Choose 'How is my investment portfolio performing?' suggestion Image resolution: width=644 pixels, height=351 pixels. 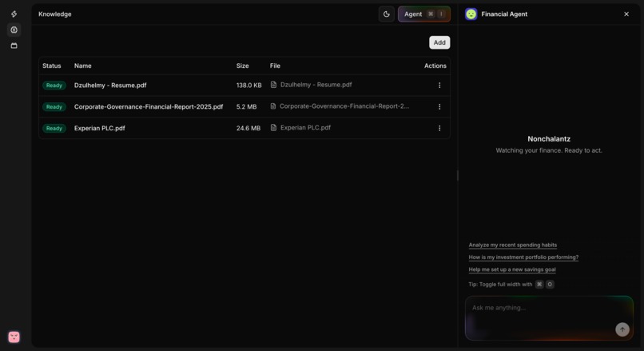pos(523,257)
